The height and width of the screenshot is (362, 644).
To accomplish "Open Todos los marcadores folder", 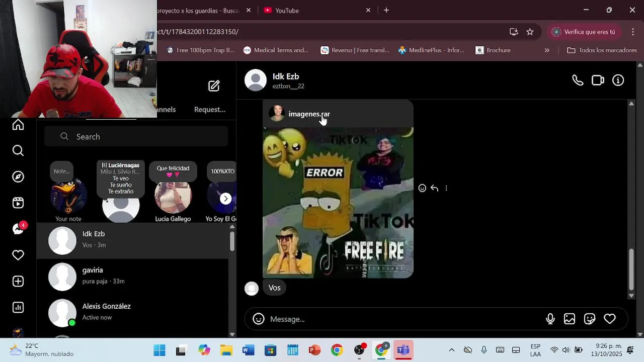I will tap(602, 50).
